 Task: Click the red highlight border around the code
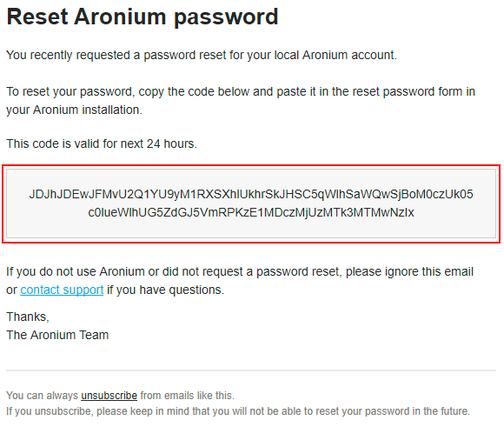[x=251, y=166]
